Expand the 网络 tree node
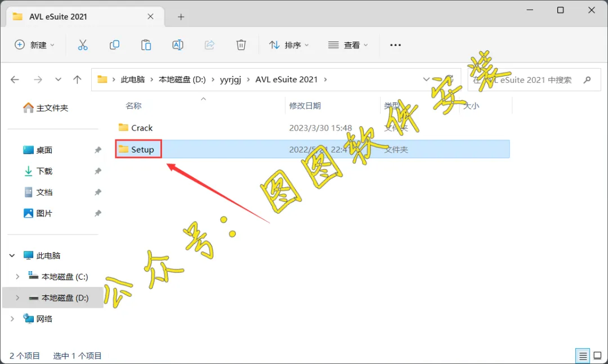608x364 pixels. [12, 318]
